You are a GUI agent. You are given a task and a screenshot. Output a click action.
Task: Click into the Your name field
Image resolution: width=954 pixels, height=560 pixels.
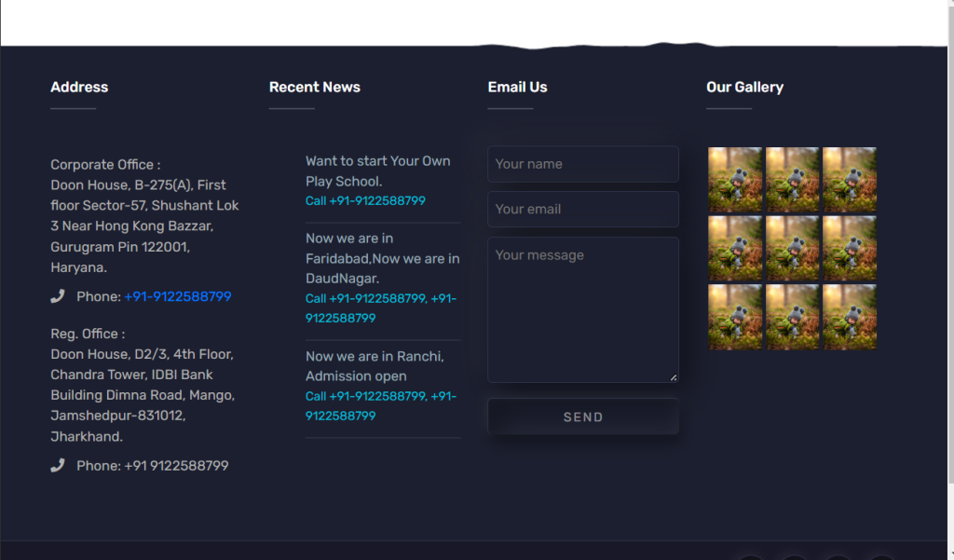[x=582, y=163]
